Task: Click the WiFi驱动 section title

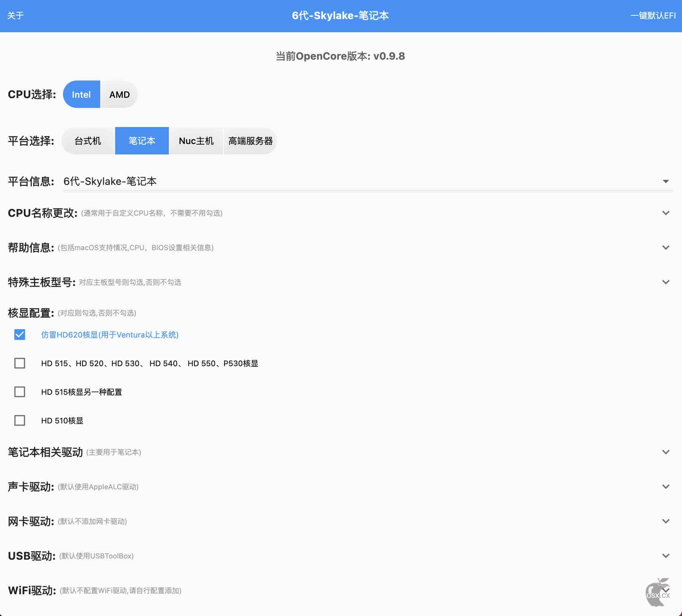Action: coord(32,590)
